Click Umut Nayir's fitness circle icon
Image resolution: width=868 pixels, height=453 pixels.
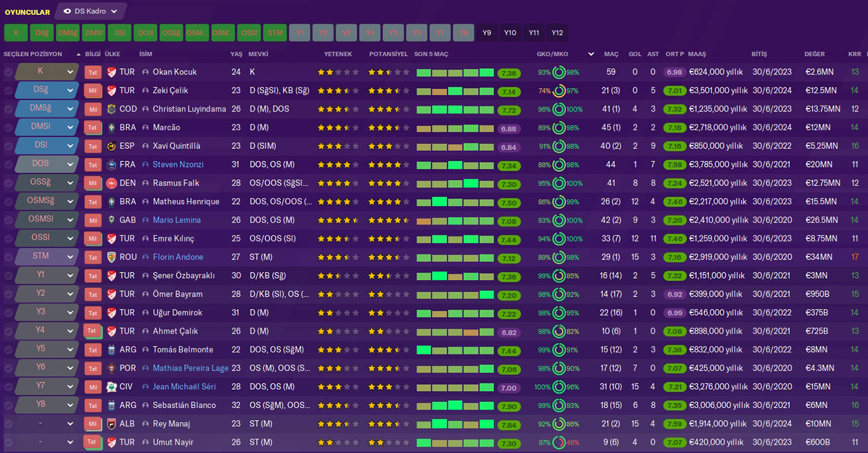(x=559, y=443)
